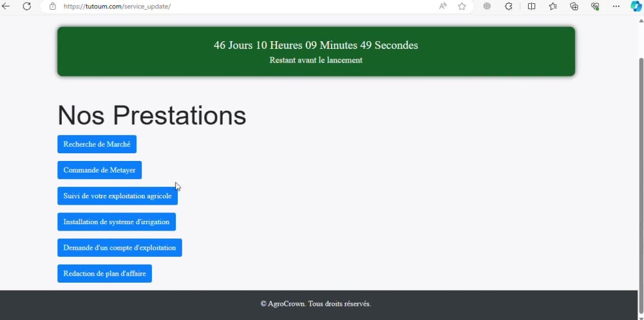The image size is (644, 320).
Task: Open Browser essentials heart icon
Action: (x=595, y=6)
